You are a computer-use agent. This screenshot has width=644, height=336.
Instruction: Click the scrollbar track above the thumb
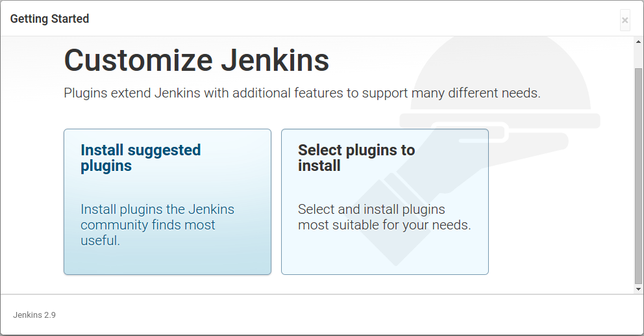(638, 57)
